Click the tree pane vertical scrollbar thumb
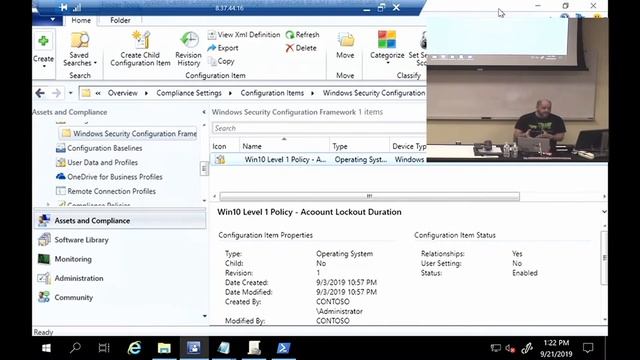640x360 pixels. 204,169
